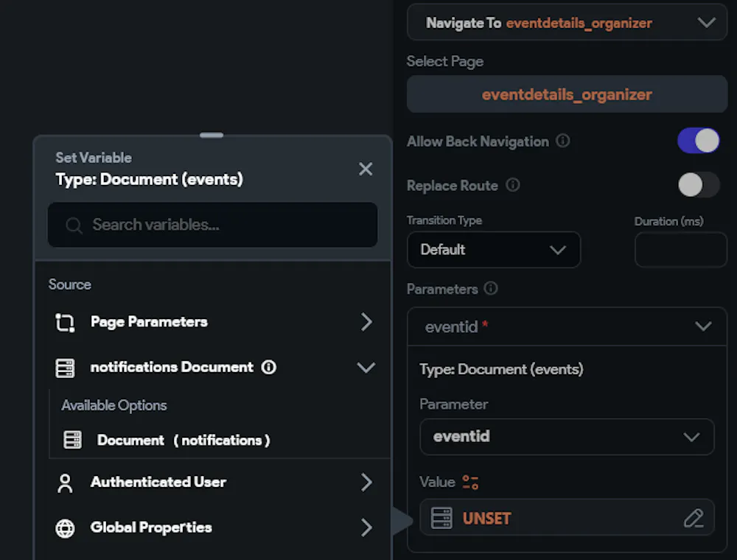Viewport: 737px width, 560px height.
Task: Click the UNSET database icon
Action: [x=441, y=518]
